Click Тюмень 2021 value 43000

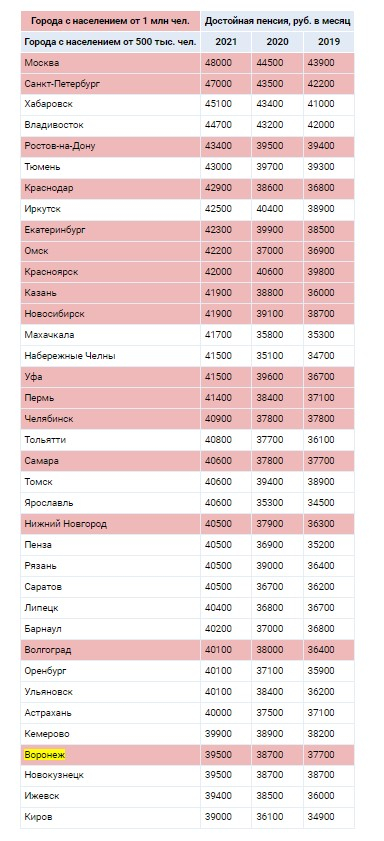click(226, 167)
